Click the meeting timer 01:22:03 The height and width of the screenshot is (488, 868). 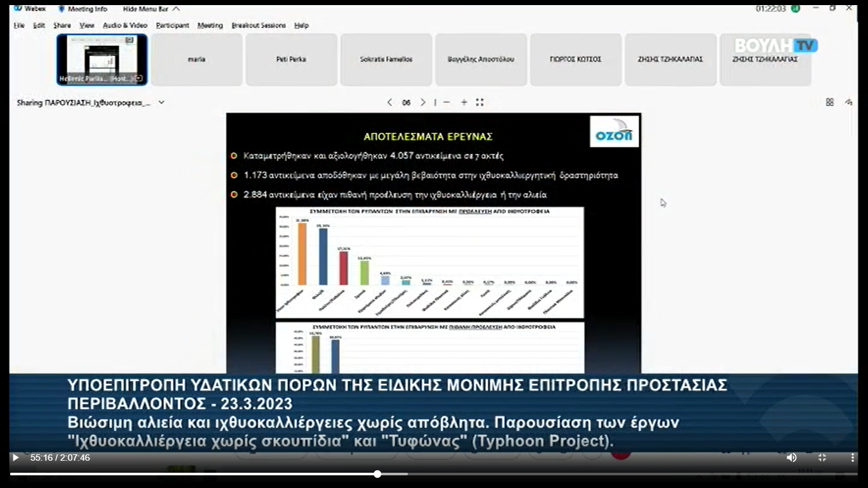(x=771, y=9)
